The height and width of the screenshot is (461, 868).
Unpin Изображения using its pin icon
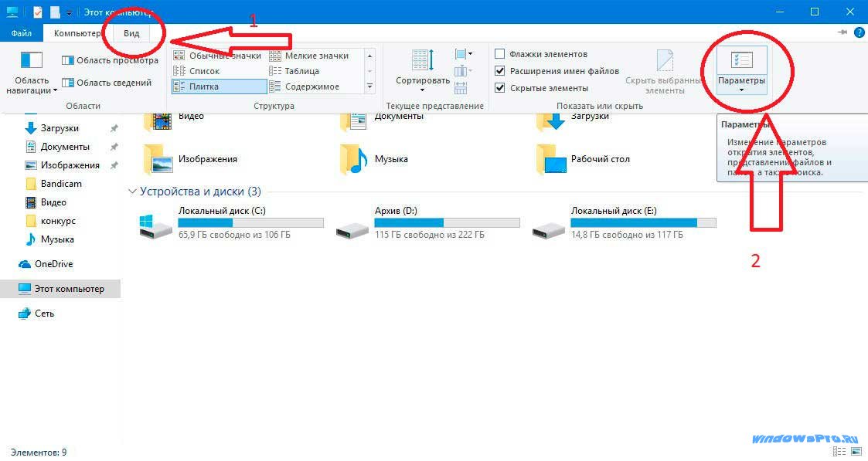(x=114, y=164)
